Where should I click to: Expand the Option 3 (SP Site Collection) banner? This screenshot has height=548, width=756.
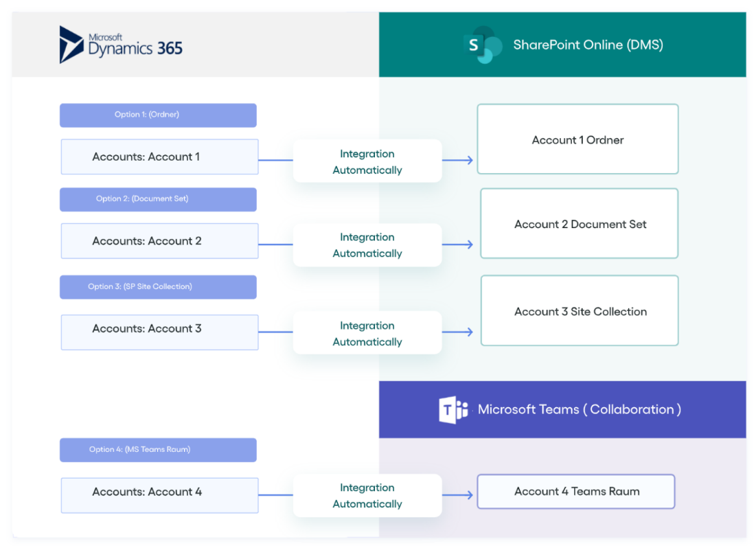[158, 286]
